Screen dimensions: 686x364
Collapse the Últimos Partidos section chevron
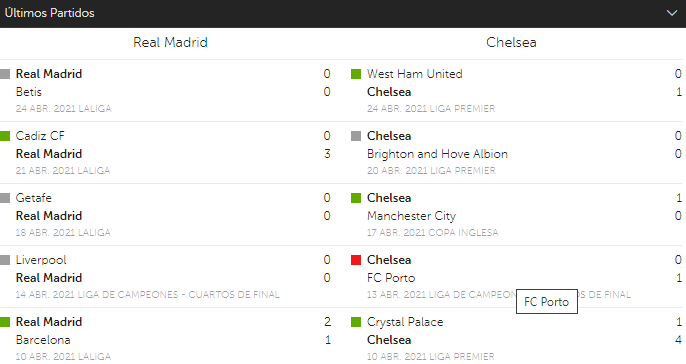tap(672, 13)
